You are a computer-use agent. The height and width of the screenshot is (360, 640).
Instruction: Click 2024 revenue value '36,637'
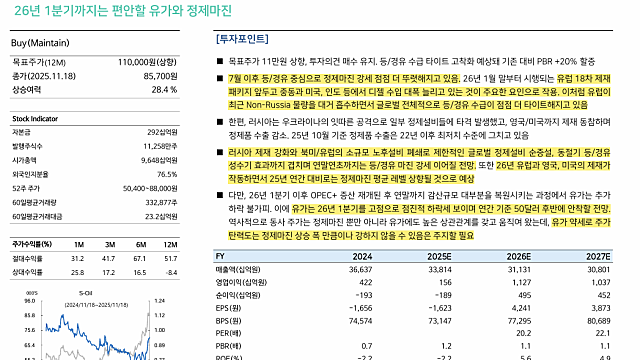click(361, 269)
